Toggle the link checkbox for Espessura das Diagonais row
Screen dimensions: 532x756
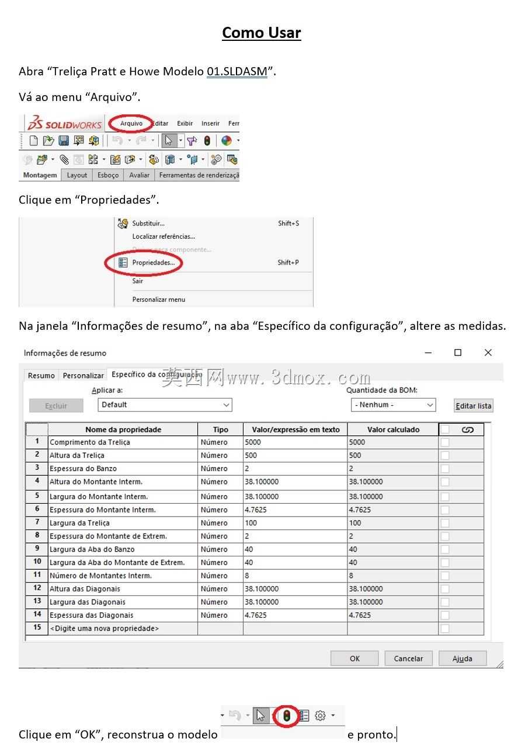tap(445, 615)
